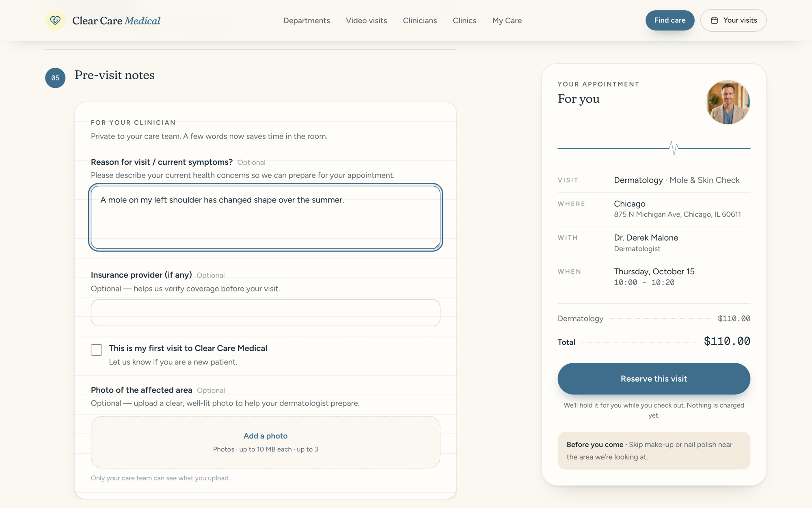The width and height of the screenshot is (812, 508).
Task: Click the photo upload drop zone caption
Action: click(266, 449)
